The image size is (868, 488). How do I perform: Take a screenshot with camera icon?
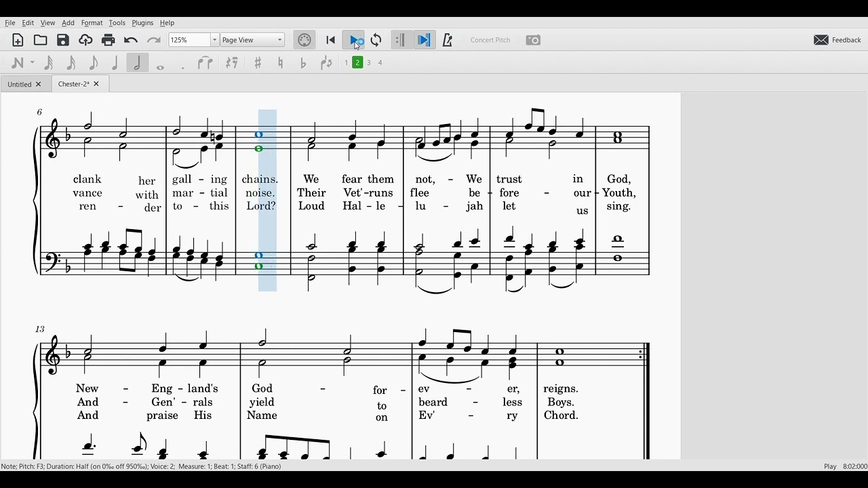pos(534,40)
